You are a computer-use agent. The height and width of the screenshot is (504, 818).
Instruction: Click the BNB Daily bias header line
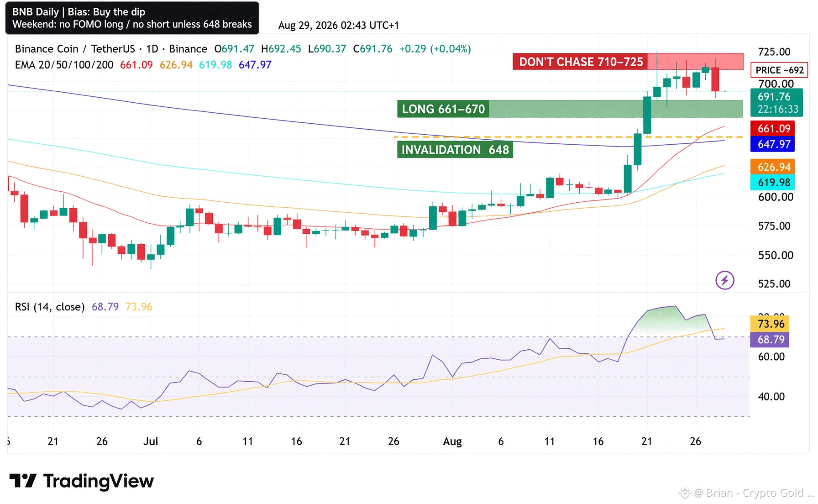tap(79, 12)
